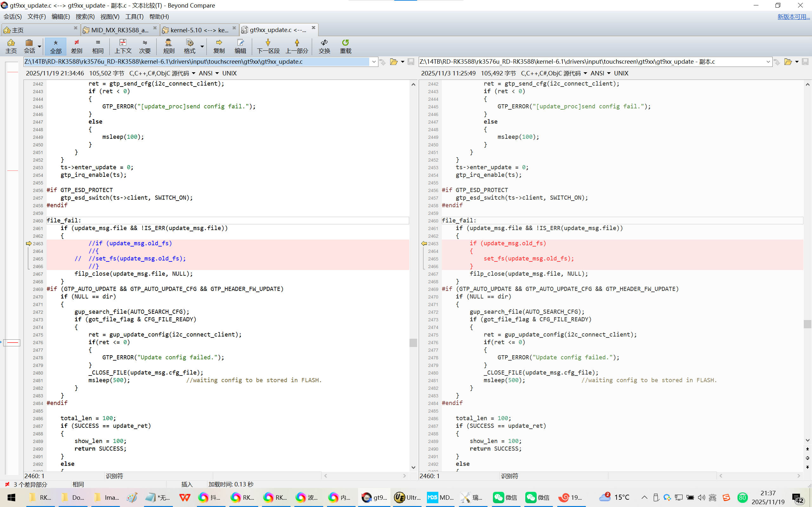Click the left pane vertical scrollbar thumb
This screenshot has height=507, width=812.
pyautogui.click(x=413, y=342)
